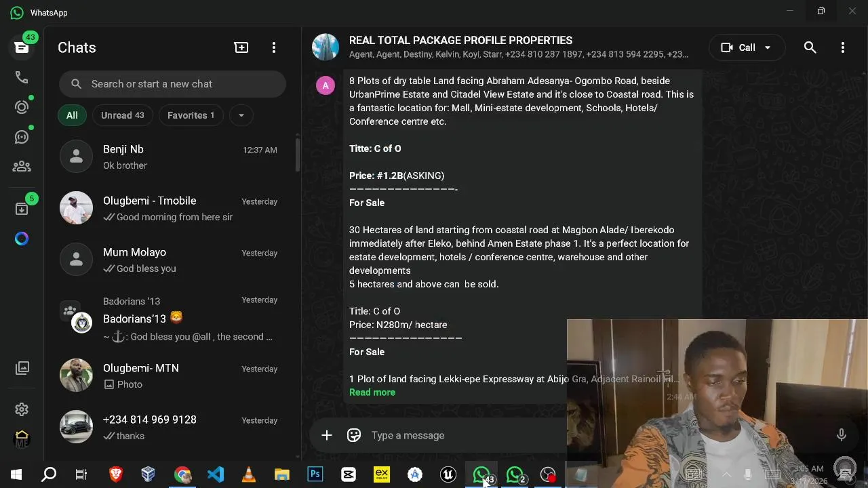Click the Type a message field

pyautogui.click(x=468, y=435)
